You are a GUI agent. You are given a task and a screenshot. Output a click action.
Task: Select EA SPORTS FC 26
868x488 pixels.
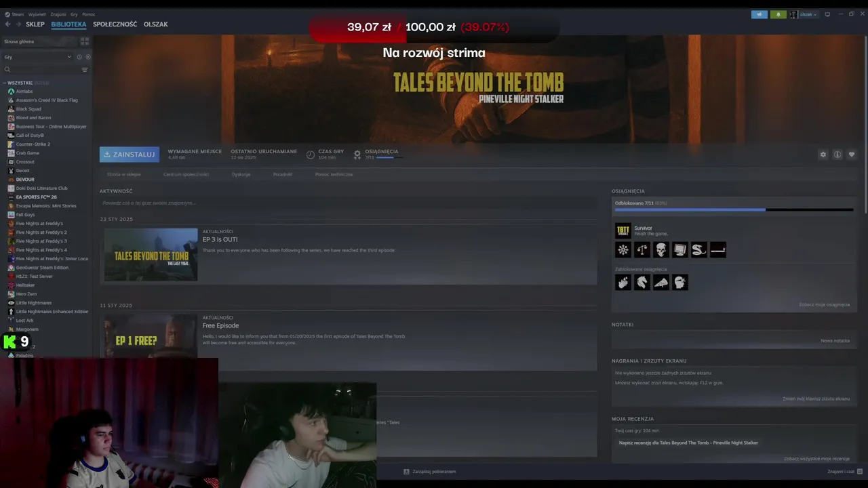pos(36,197)
